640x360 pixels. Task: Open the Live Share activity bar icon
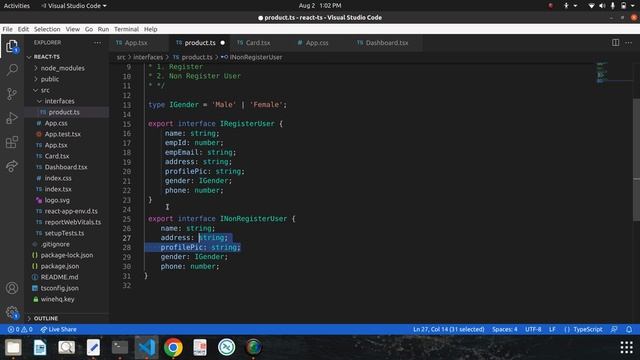(x=12, y=166)
